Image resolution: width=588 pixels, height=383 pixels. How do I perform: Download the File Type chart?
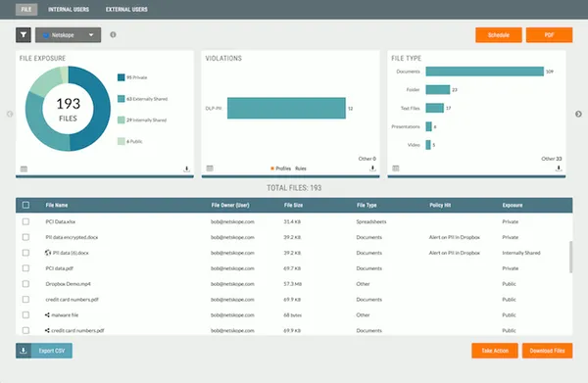[559, 168]
